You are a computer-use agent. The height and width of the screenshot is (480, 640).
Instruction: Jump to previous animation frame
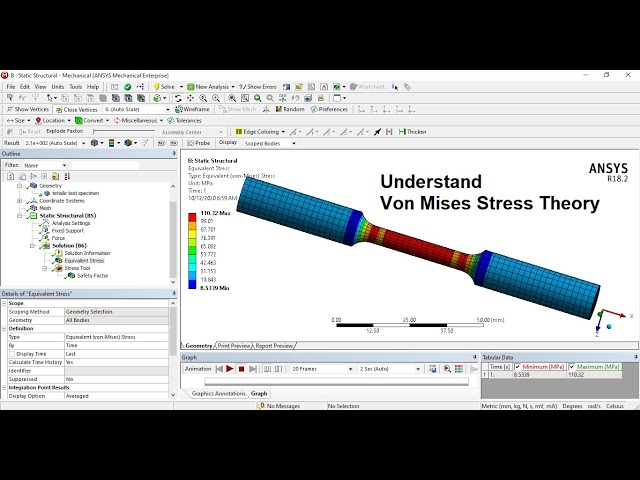click(219, 369)
